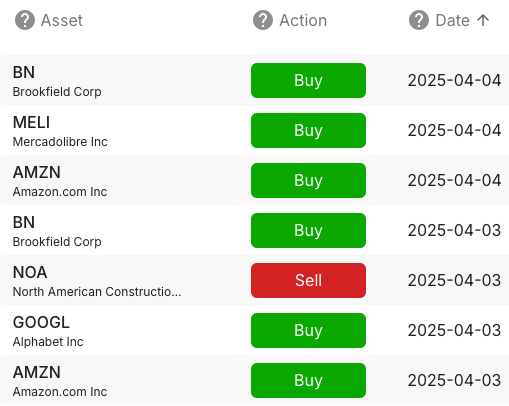Image resolution: width=509 pixels, height=406 pixels.
Task: Toggle the sort arrow next to Date
Action: tap(483, 20)
